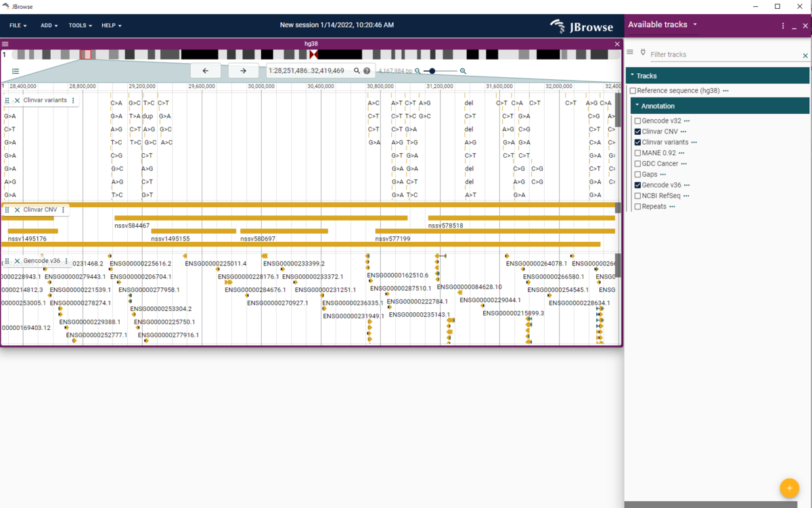Select gene label ENSG00000225011.4

[x=215, y=263]
